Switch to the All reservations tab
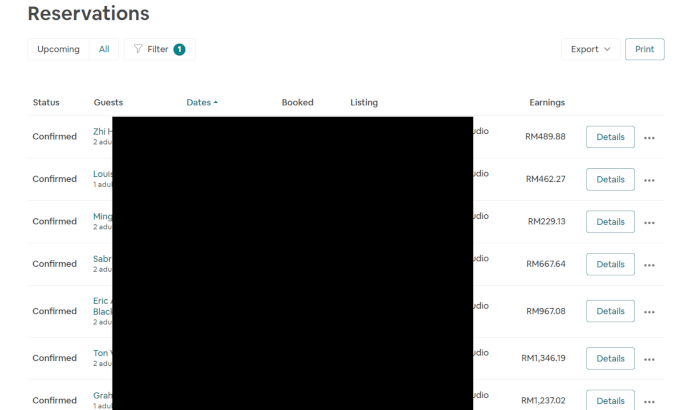The height and width of the screenshot is (410, 700). (x=104, y=49)
